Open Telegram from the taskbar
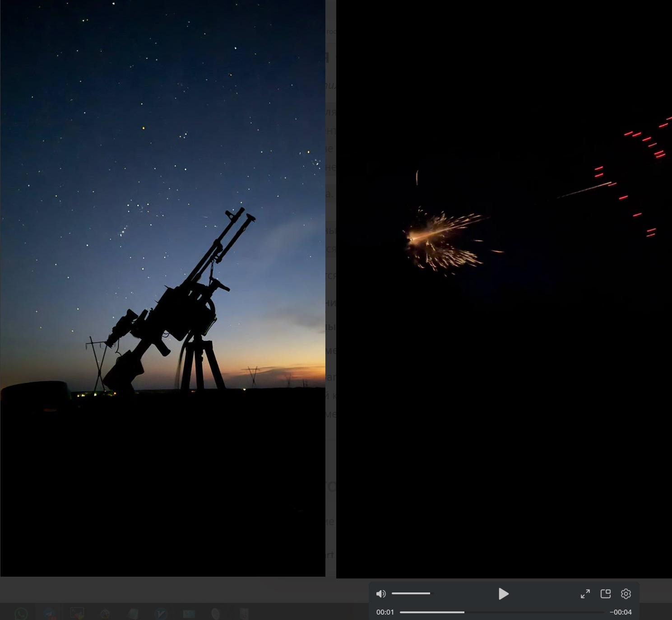 tap(49, 614)
